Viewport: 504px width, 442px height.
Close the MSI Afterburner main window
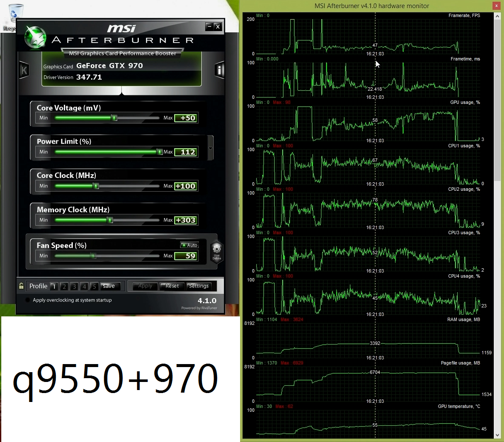click(x=218, y=26)
